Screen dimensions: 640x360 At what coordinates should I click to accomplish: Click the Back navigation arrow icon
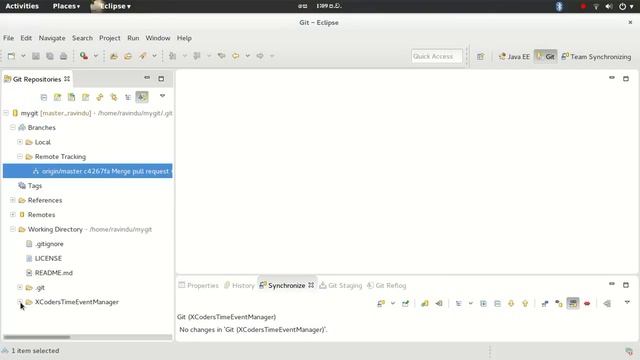[236, 56]
